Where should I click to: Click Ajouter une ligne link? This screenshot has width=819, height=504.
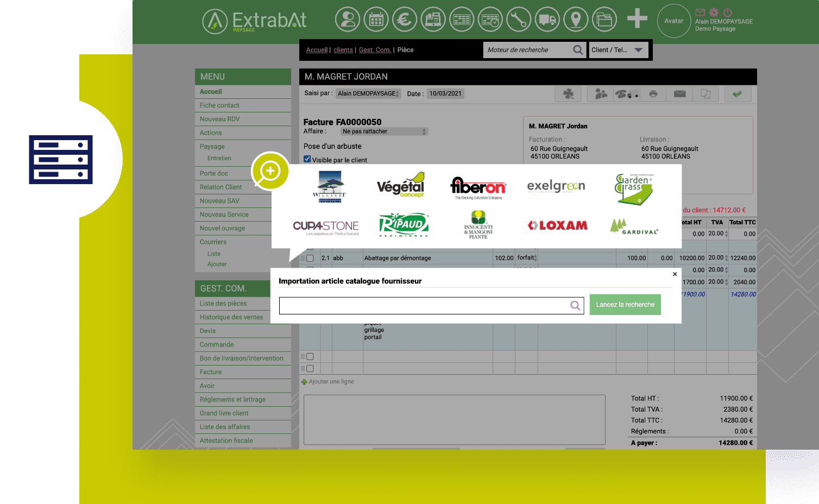click(331, 382)
